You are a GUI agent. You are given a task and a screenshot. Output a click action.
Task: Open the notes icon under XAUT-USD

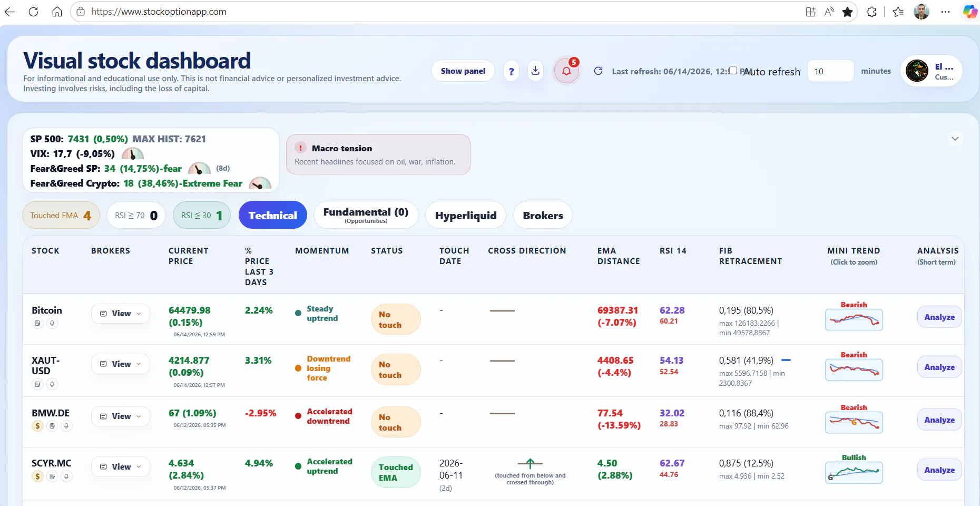point(37,384)
